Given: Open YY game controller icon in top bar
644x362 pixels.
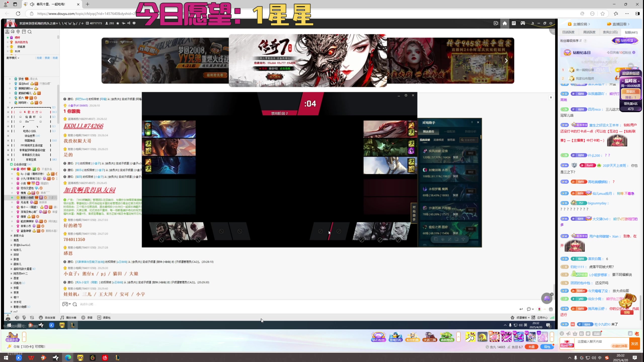Looking at the screenshot, I should point(523,23).
